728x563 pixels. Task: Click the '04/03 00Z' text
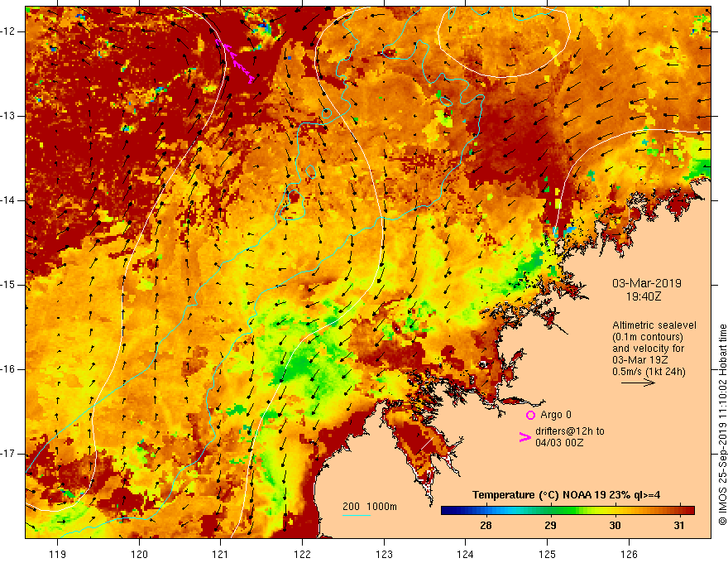[559, 443]
